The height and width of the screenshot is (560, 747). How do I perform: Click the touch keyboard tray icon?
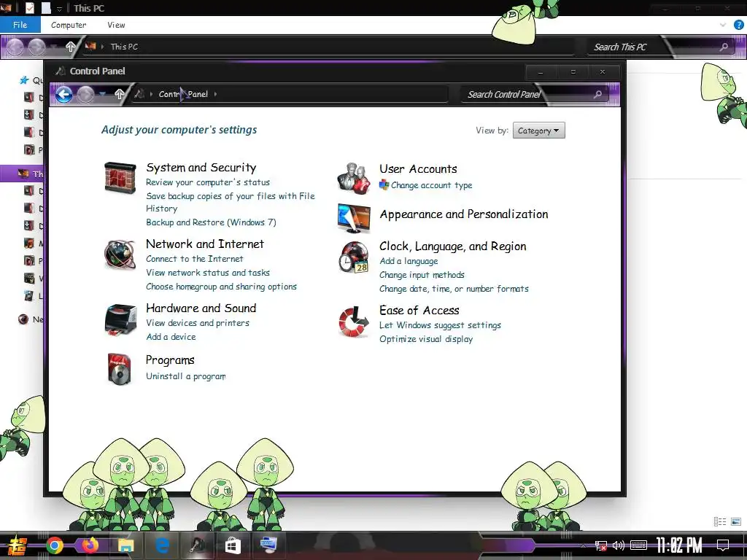(638, 545)
